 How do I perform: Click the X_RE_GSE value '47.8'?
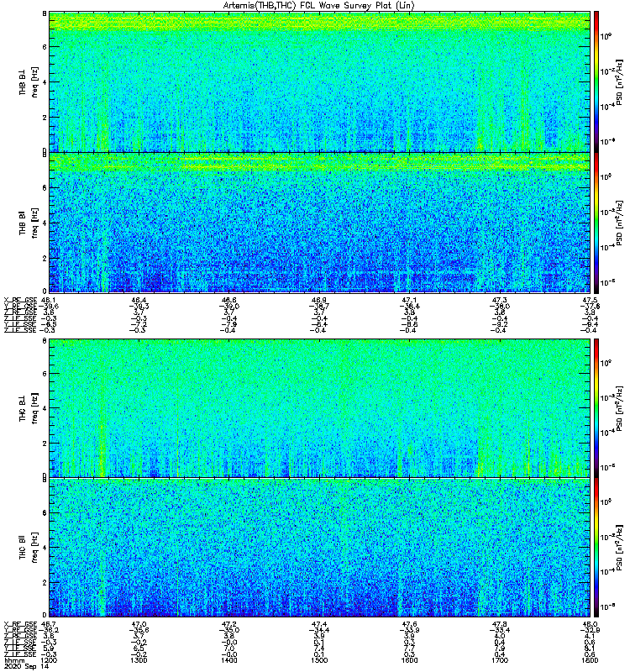(x=500, y=624)
